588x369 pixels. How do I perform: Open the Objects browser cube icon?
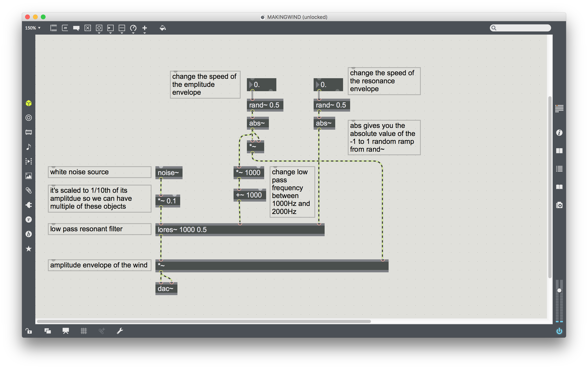28,103
